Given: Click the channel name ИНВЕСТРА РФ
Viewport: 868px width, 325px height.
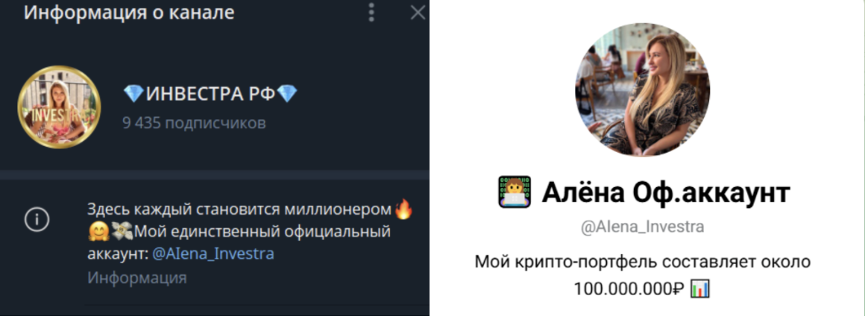Looking at the screenshot, I should point(210,95).
